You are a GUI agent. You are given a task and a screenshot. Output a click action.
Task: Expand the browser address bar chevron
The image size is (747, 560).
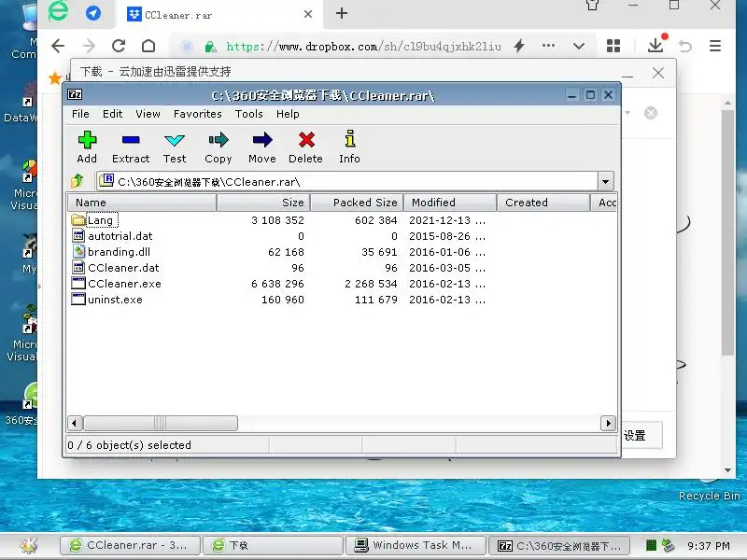click(x=579, y=46)
